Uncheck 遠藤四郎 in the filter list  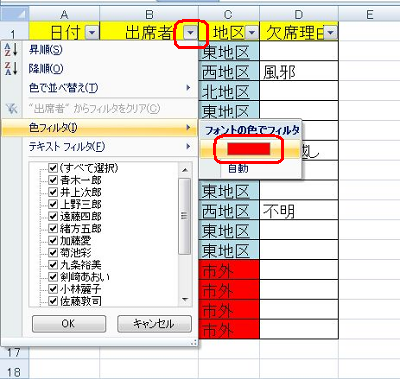click(x=53, y=216)
